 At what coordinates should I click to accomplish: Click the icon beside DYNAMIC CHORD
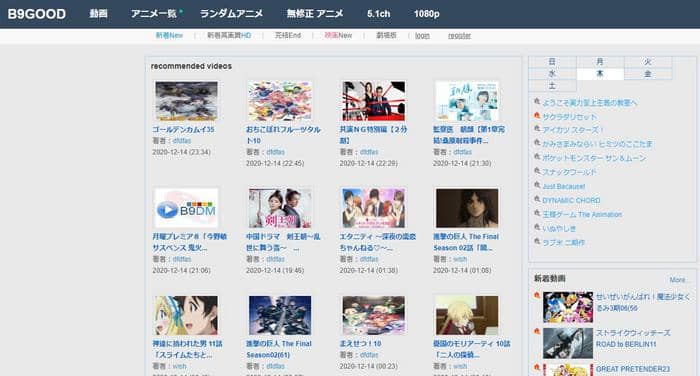tap(537, 199)
